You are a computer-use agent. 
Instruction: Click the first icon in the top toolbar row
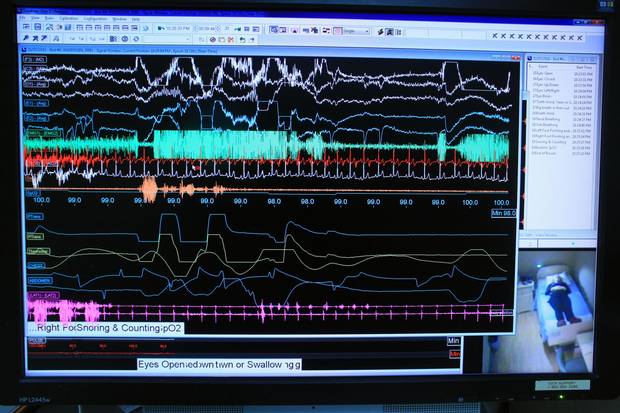(26, 27)
